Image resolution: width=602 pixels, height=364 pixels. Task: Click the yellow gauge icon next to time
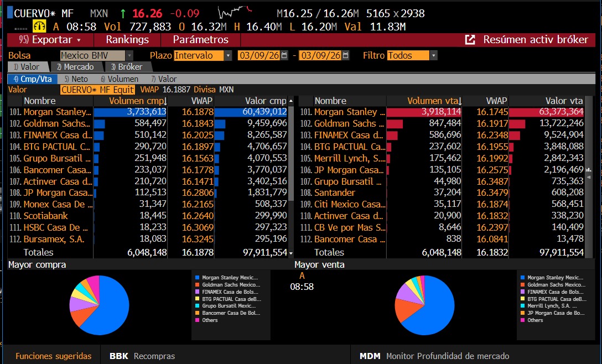tap(39, 27)
